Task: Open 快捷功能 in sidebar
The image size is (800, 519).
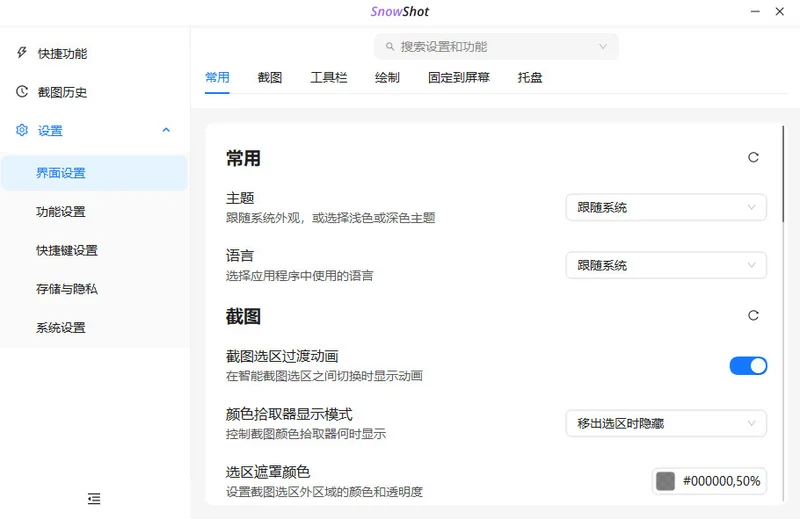Action: [x=95, y=53]
